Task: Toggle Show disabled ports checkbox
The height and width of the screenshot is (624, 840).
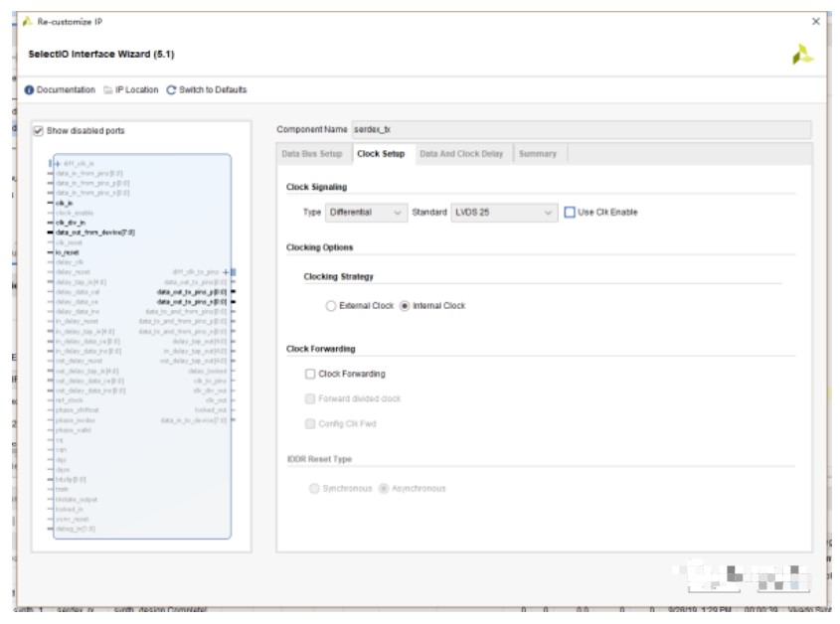Action: [39, 131]
